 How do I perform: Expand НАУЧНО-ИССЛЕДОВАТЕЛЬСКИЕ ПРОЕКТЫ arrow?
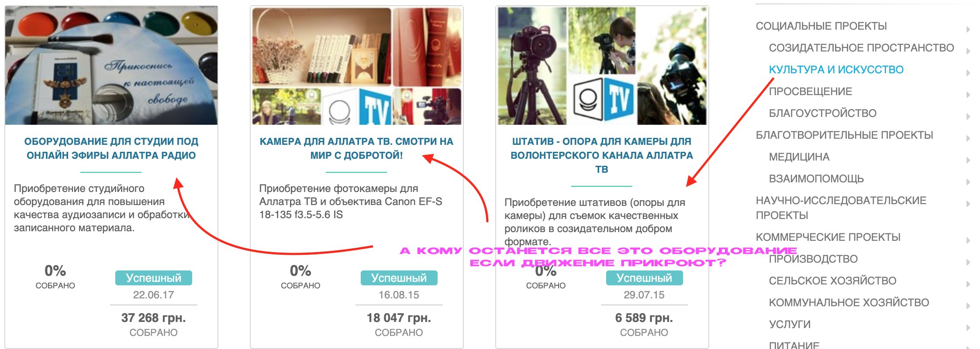point(968,204)
